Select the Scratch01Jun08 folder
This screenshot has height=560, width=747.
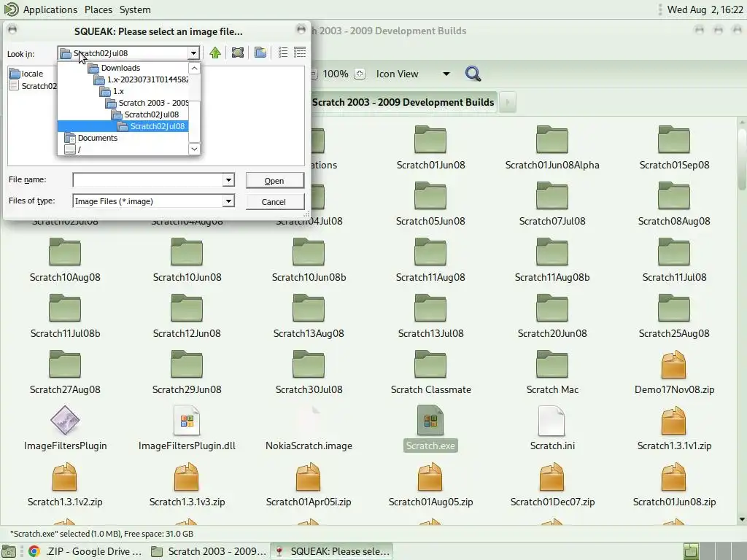click(x=430, y=148)
